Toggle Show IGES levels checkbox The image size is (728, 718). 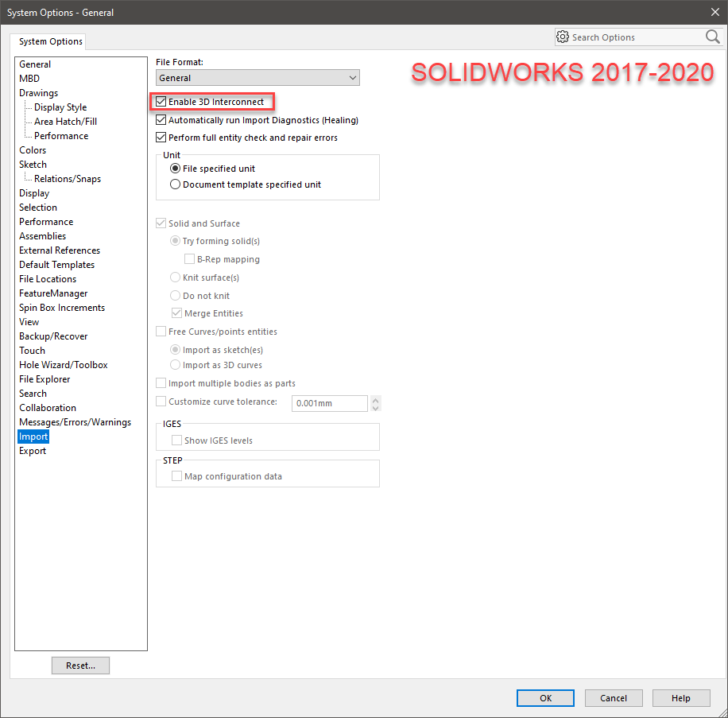pos(176,440)
